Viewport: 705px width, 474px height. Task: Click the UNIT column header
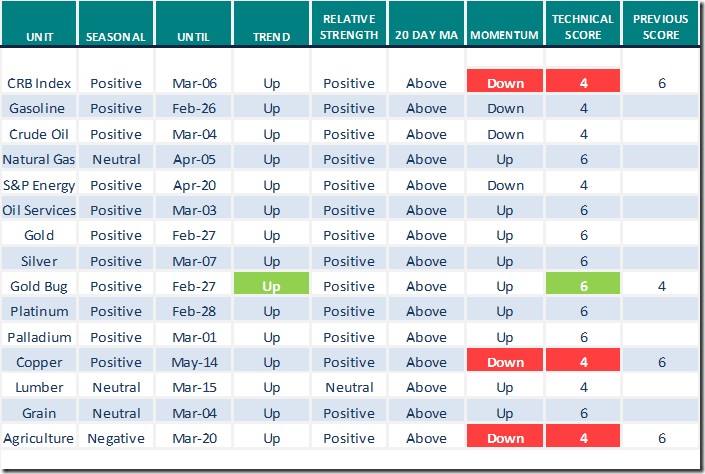[38, 36]
